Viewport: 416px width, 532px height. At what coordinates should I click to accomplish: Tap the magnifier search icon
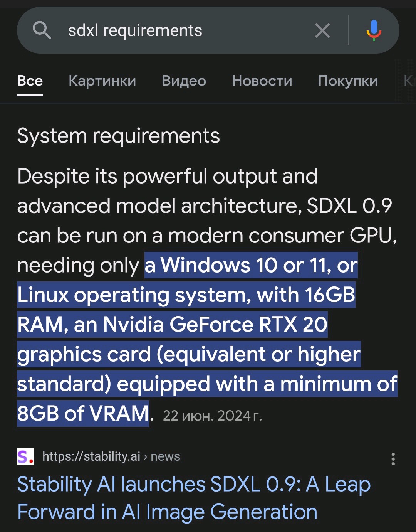(42, 30)
